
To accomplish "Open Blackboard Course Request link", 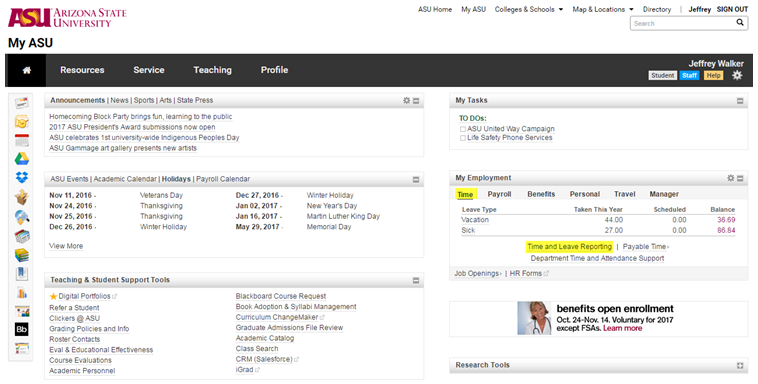I will 281,296.
